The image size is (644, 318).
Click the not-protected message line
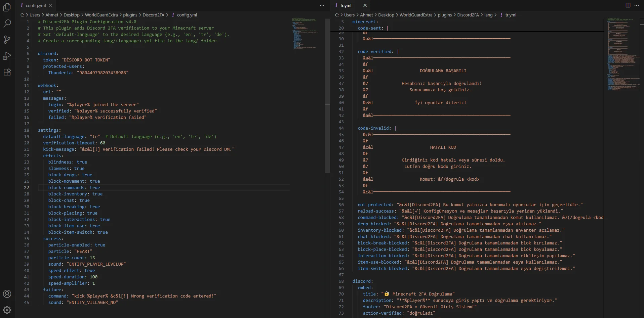470,205
